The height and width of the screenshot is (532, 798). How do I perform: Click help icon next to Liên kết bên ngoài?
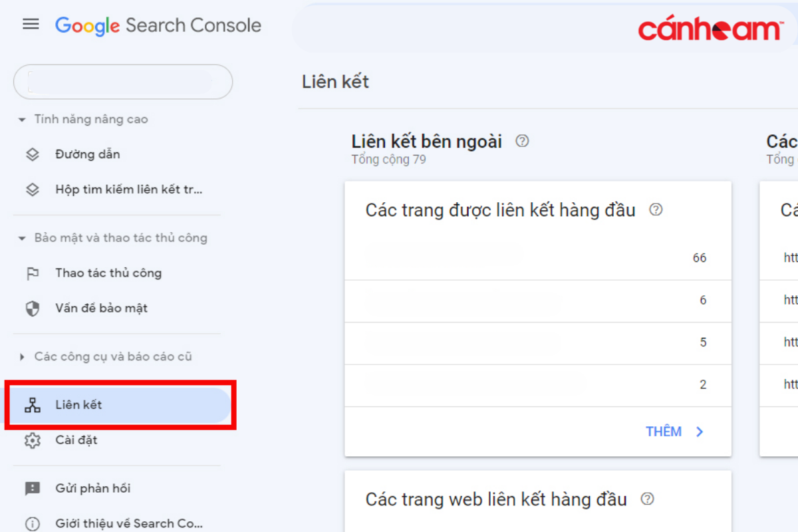click(x=523, y=141)
